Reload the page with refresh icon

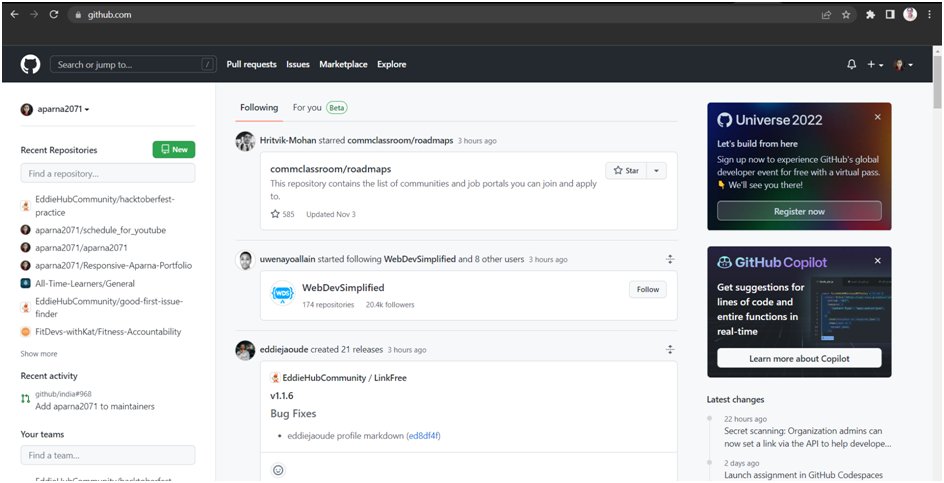(x=54, y=15)
